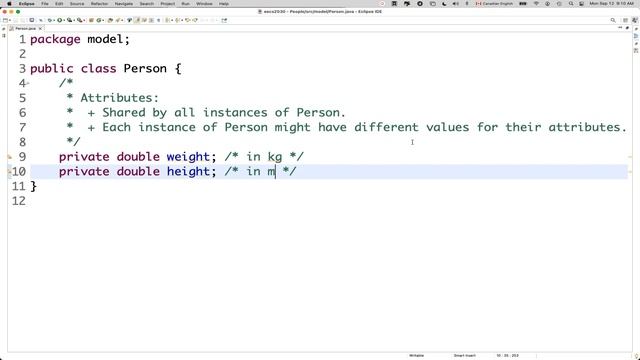Open the Eclipse application menu
Viewport: 640px width, 360px height.
[26, 4]
